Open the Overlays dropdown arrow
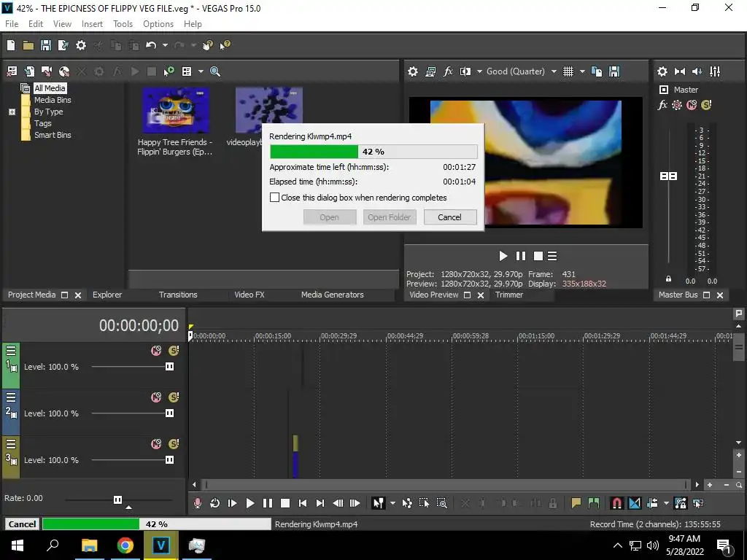The image size is (747, 560). 582,71
